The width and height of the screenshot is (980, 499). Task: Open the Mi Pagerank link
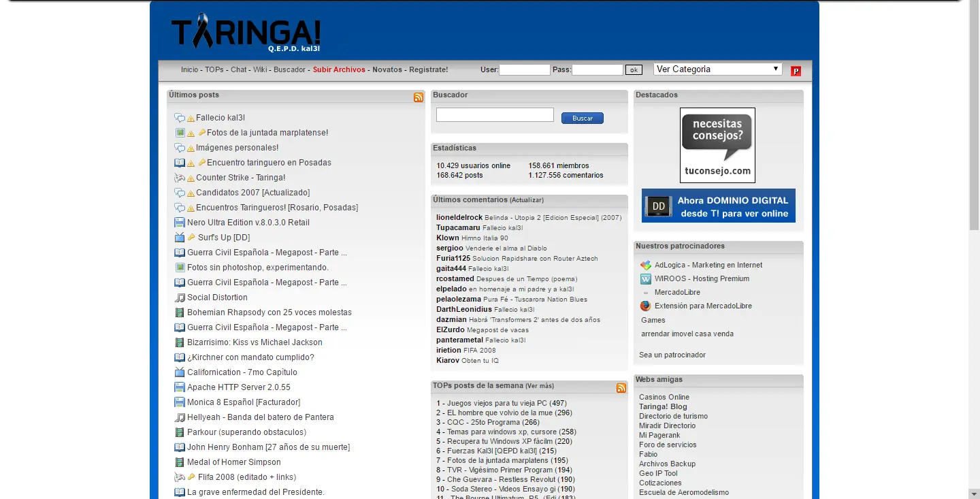click(x=659, y=436)
